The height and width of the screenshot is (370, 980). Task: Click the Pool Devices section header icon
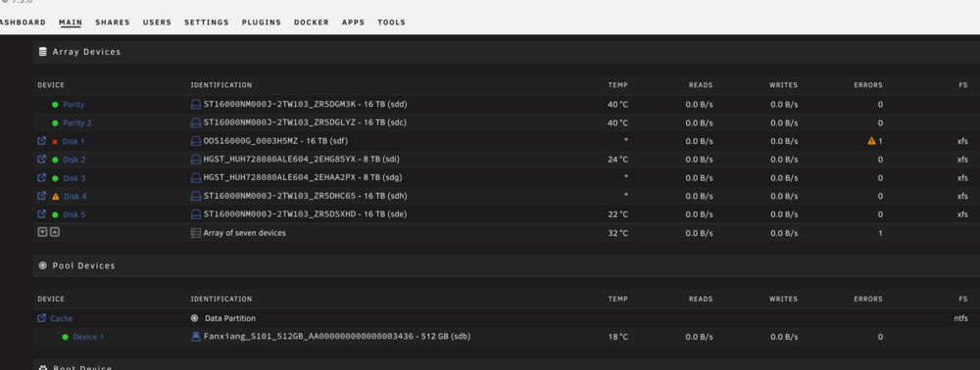[x=42, y=265]
